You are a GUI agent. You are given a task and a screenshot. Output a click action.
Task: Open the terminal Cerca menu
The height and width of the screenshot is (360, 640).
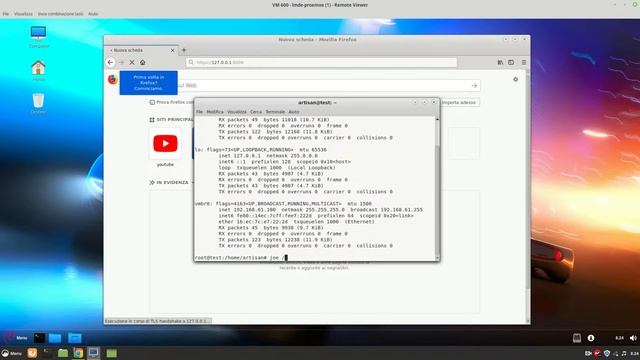tap(256, 112)
